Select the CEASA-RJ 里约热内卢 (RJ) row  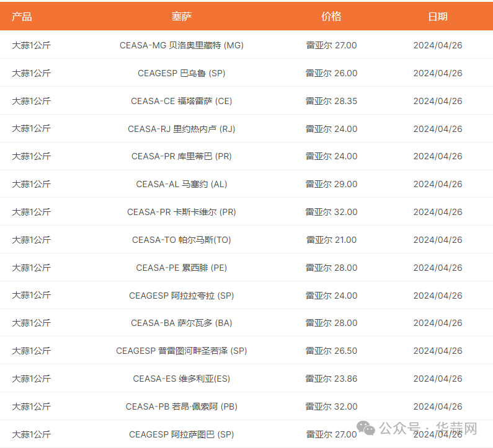pos(181,129)
